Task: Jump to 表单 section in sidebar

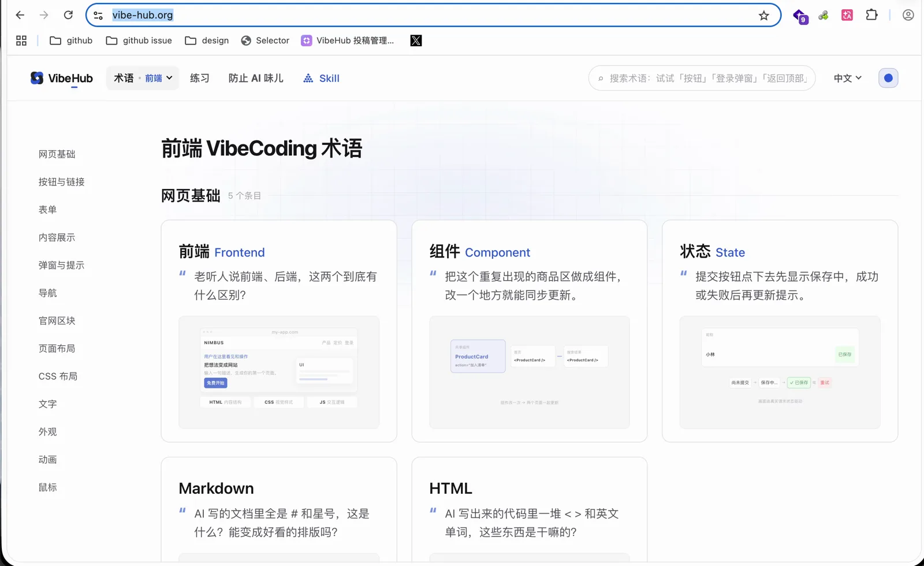Action: (47, 210)
